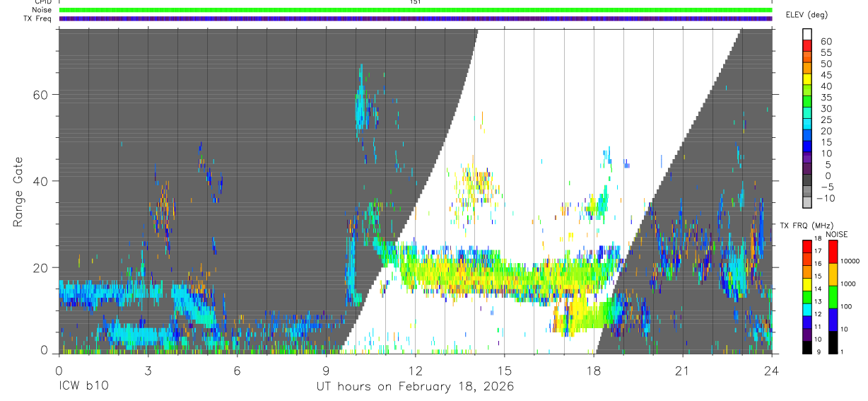Viewport: 868px width, 401px height.
Task: Pick the white top segment of ELEV colorbar
Action: (x=807, y=34)
